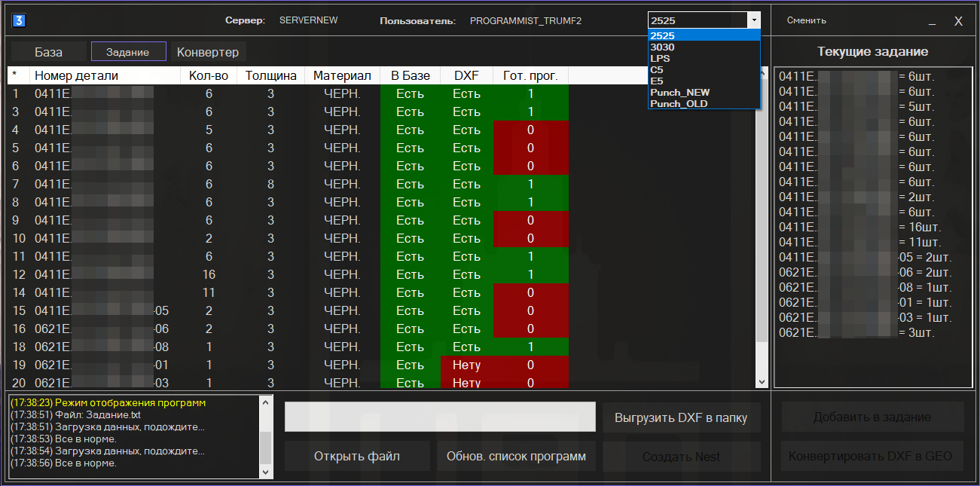Viewport: 980px width, 486px height.
Task: Click Обнов. список программ button
Action: pyautogui.click(x=516, y=457)
